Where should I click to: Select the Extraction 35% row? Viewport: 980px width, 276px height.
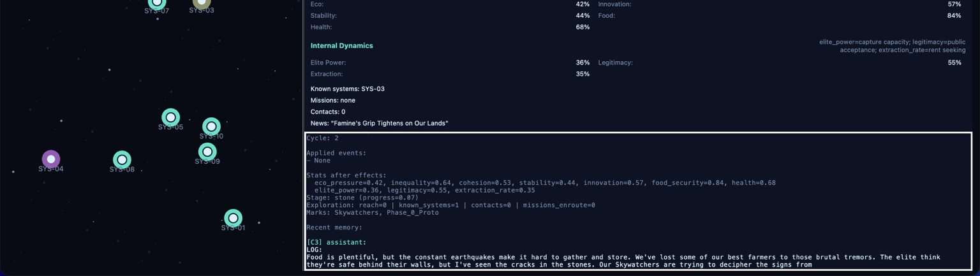click(449, 74)
